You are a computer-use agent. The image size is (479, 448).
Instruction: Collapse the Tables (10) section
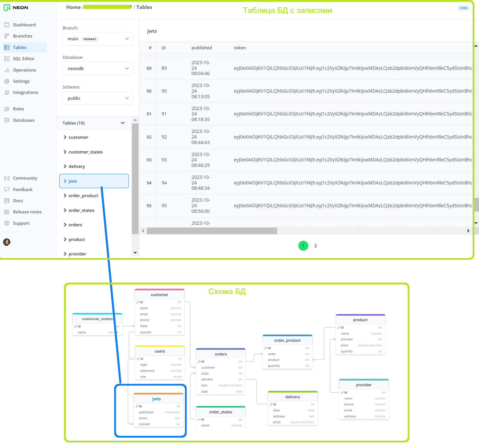click(x=123, y=123)
